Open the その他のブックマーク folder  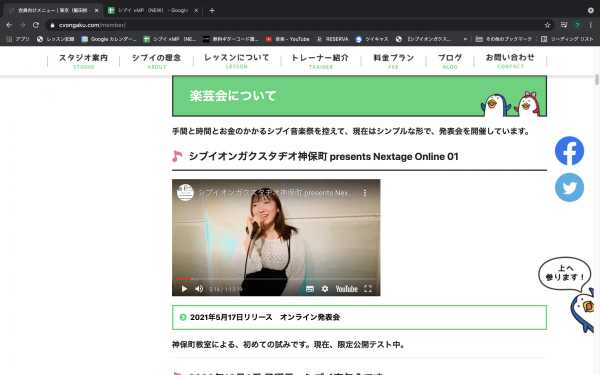click(x=504, y=39)
